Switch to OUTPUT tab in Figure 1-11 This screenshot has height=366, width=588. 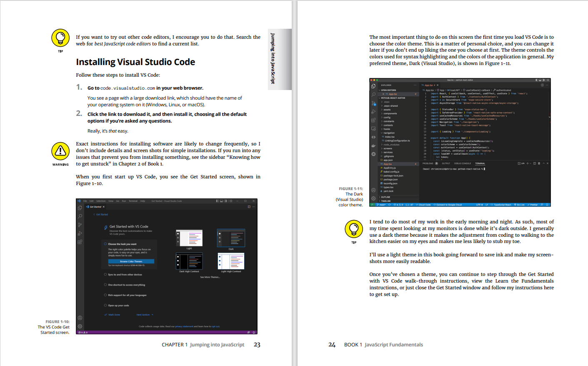click(x=446, y=163)
